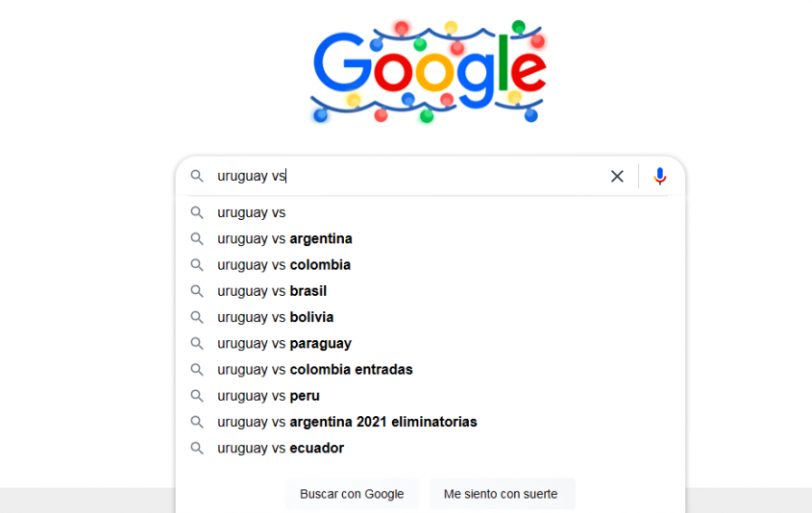
Task: Pick the 'uruguay vs paraguay' suggestion
Action: coord(431,343)
